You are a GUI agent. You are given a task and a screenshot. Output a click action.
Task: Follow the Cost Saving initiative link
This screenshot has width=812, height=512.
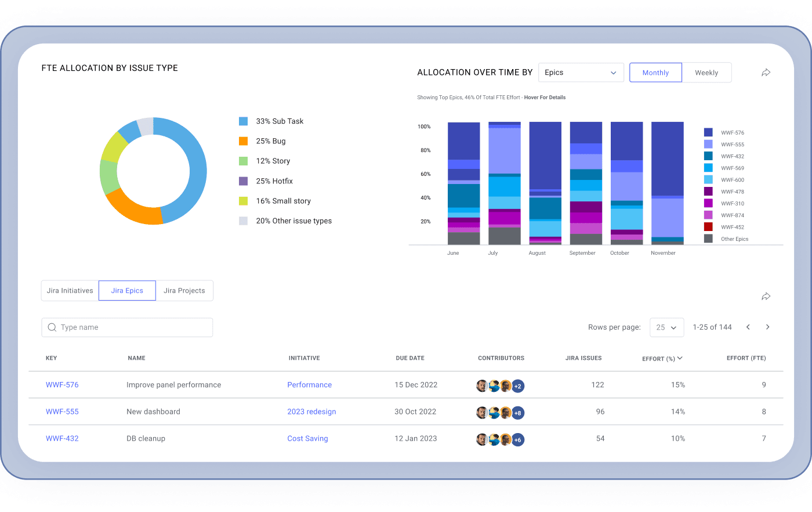(307, 438)
